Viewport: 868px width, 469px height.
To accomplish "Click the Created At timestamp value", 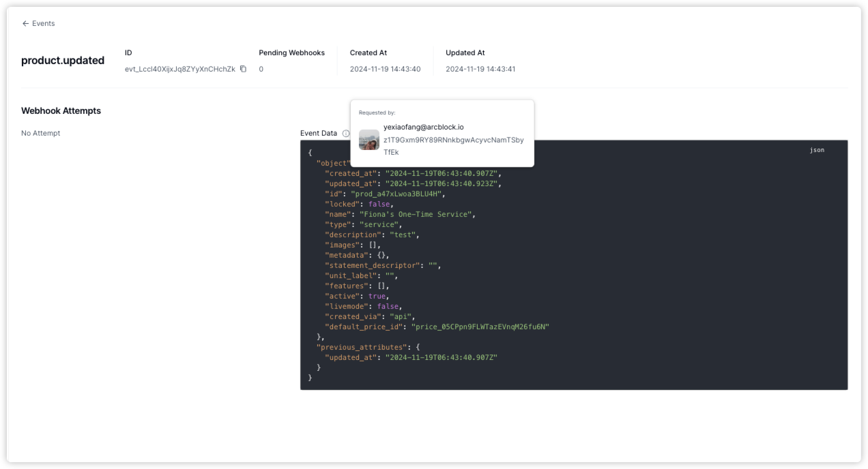I will click(385, 69).
